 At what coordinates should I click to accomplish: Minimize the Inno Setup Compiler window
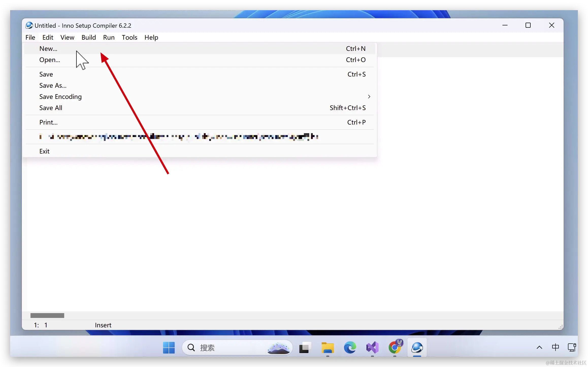tap(505, 25)
